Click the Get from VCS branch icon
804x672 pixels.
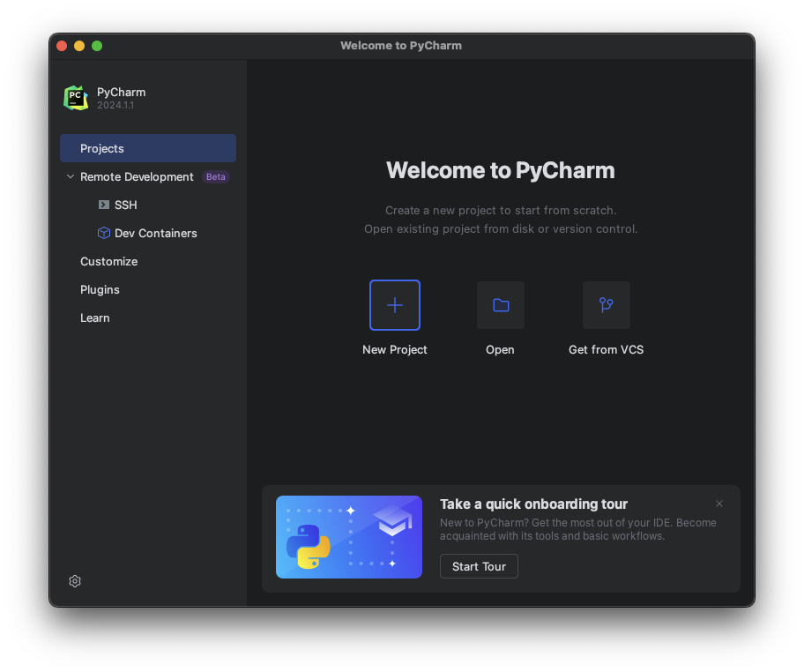point(606,305)
